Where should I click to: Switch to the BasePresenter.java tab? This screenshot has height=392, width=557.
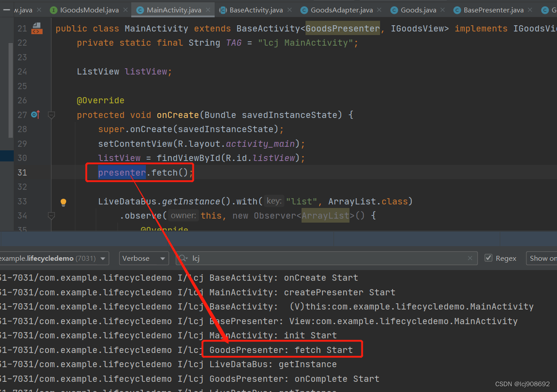(493, 10)
